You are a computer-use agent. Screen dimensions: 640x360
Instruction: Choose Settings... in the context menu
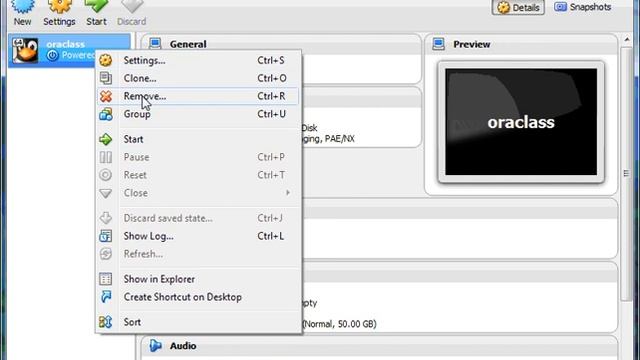(199, 60)
